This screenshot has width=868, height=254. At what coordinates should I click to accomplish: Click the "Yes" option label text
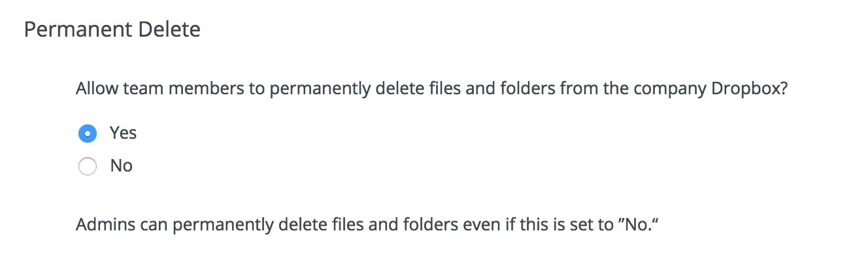[123, 133]
